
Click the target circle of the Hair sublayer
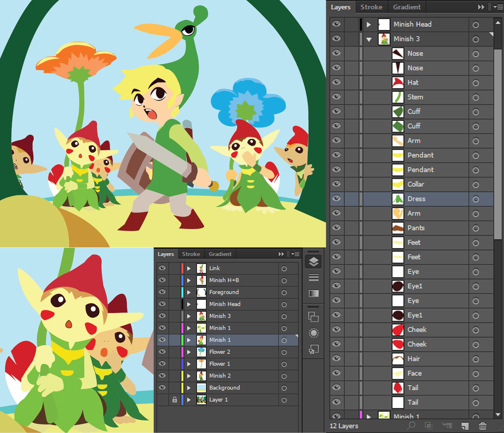click(476, 359)
